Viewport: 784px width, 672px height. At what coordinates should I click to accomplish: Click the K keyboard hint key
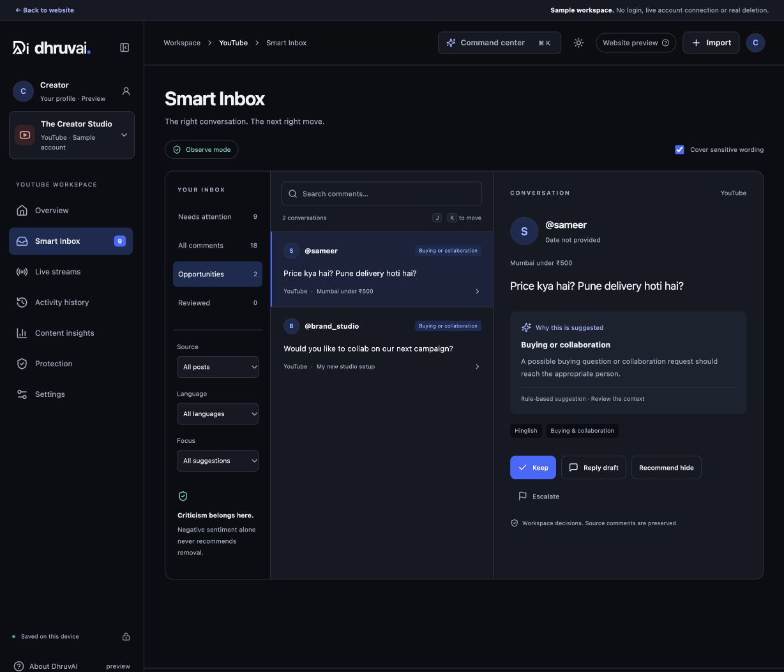452,218
